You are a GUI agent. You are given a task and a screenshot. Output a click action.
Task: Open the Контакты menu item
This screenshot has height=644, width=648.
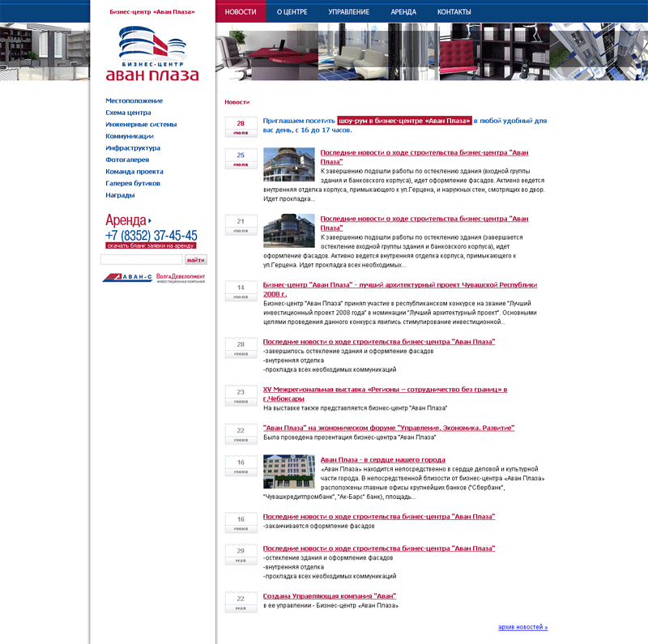point(454,12)
